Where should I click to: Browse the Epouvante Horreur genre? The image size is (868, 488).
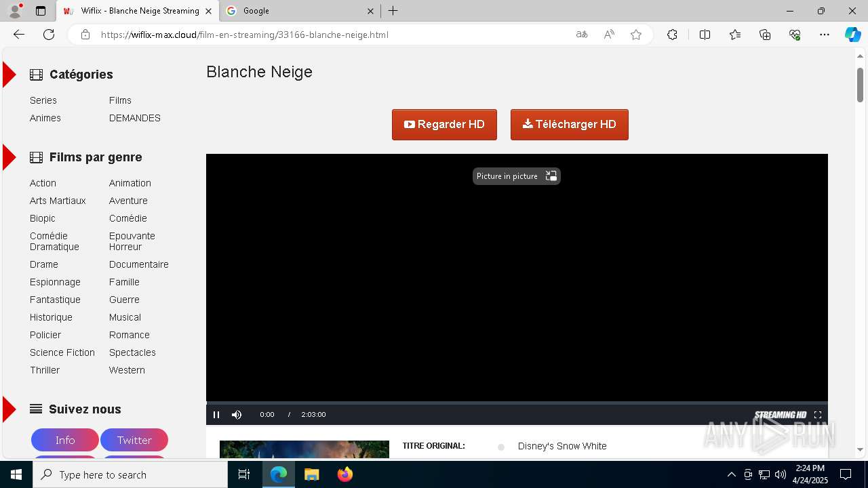click(x=132, y=241)
